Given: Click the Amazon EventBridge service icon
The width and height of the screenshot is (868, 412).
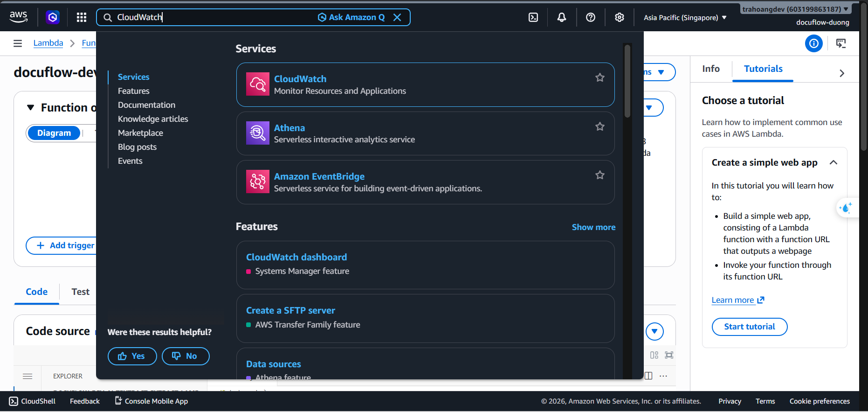Looking at the screenshot, I should [x=258, y=182].
